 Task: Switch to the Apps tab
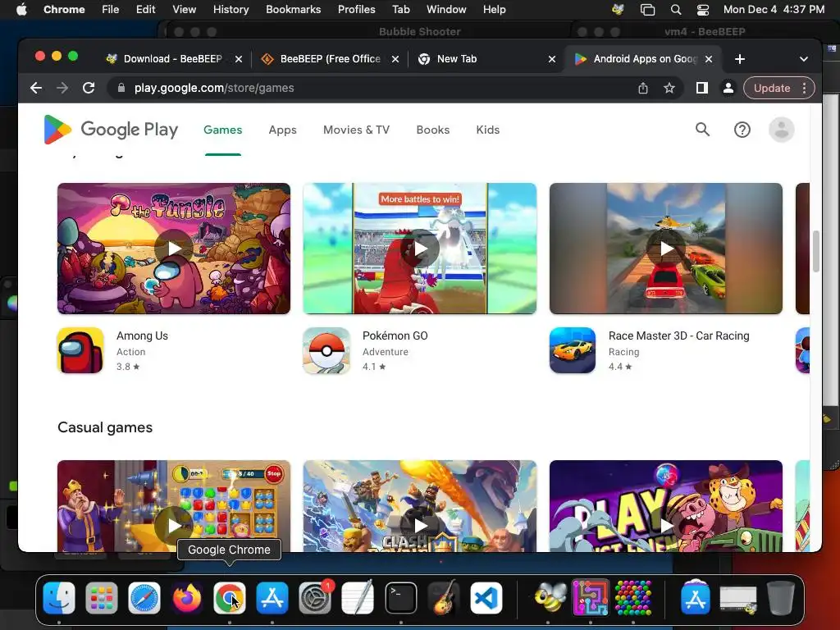(x=282, y=130)
